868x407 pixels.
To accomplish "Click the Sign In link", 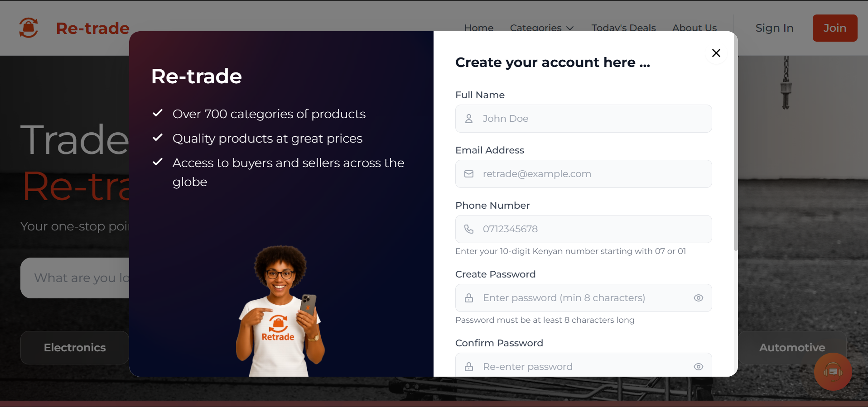I will [774, 28].
